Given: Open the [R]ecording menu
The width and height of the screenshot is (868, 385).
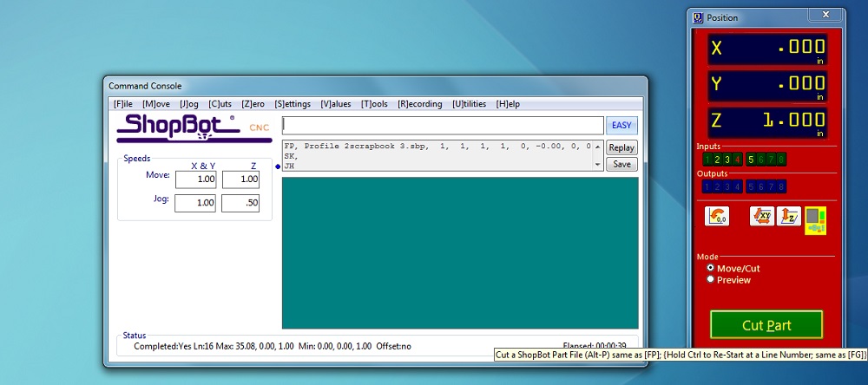Looking at the screenshot, I should pyautogui.click(x=419, y=104).
